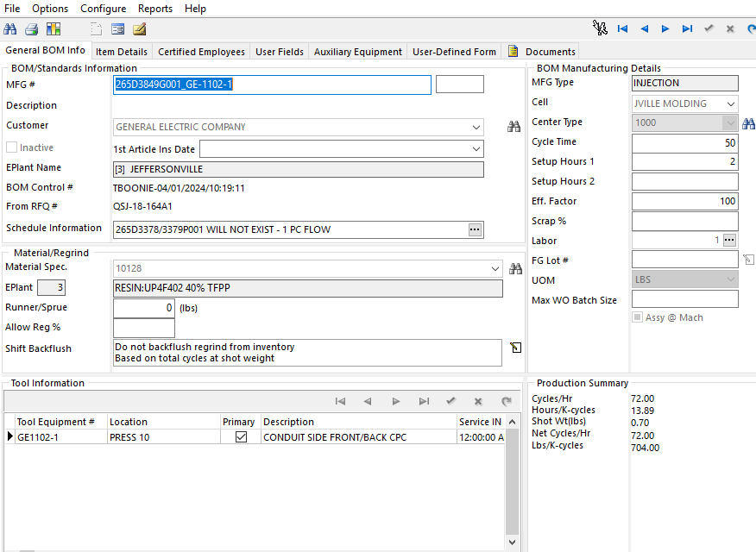Open the Shift Backflush edit icon
The height and width of the screenshot is (552, 756).
click(x=516, y=348)
